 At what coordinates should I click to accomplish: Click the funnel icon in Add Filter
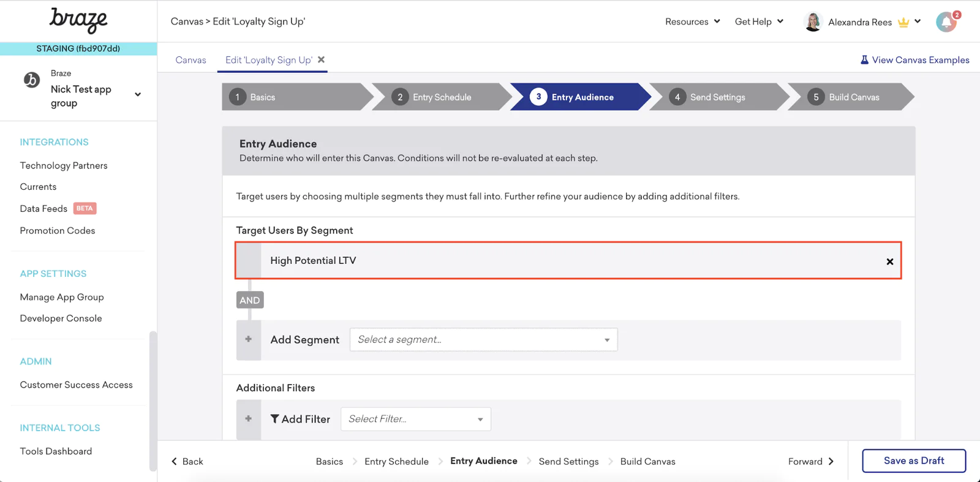[275, 419]
